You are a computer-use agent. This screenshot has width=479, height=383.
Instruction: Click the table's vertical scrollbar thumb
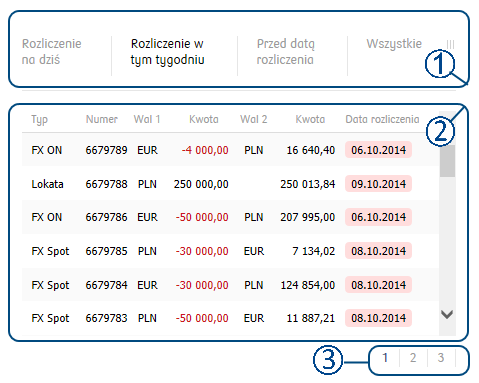pos(447,161)
